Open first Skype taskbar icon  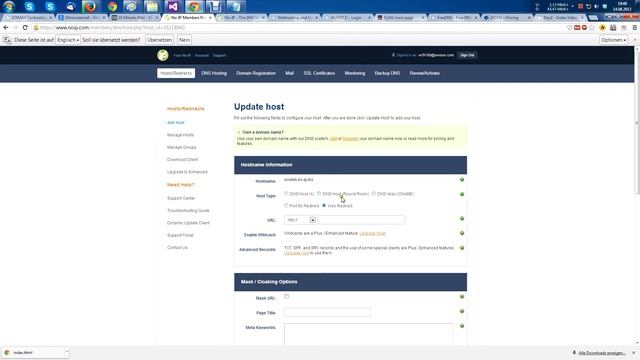pos(29,6)
